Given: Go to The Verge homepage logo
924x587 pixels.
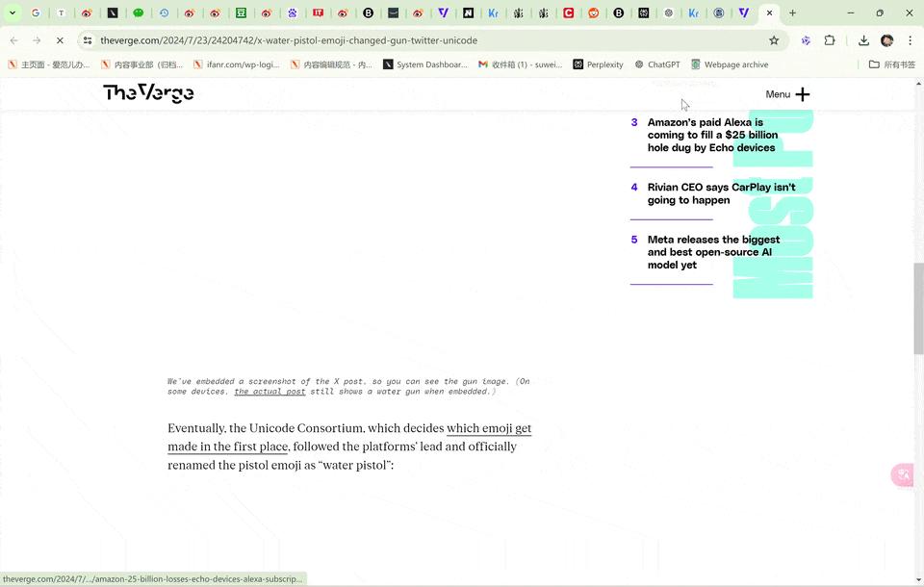Looking at the screenshot, I should 148,93.
